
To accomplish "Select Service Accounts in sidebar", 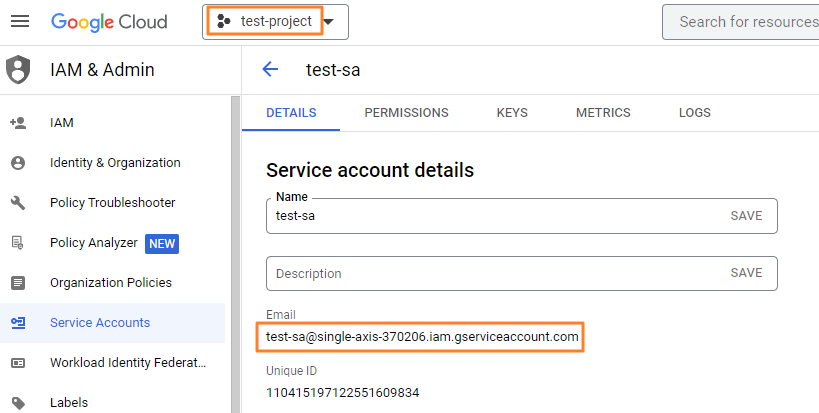I will (112, 323).
